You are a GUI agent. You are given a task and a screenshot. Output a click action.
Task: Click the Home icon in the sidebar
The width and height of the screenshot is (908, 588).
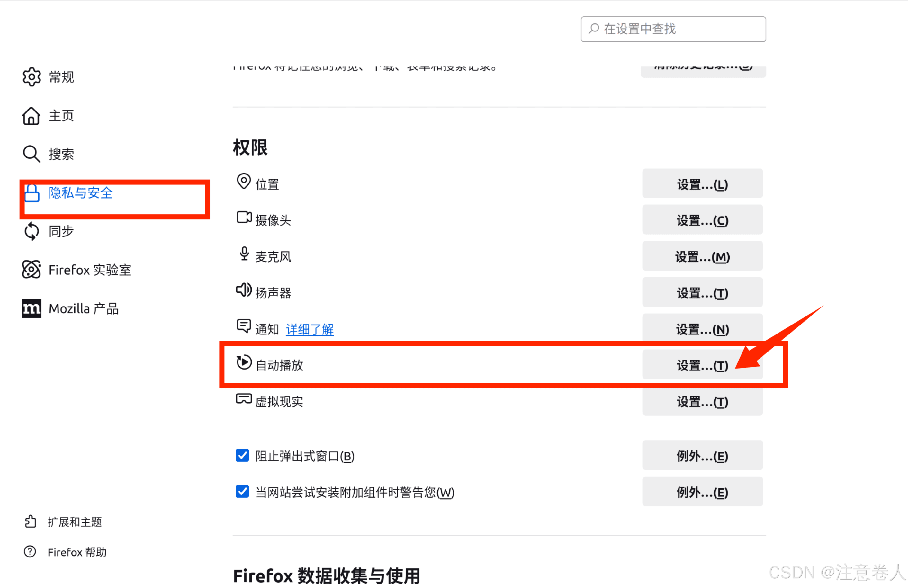point(31,116)
